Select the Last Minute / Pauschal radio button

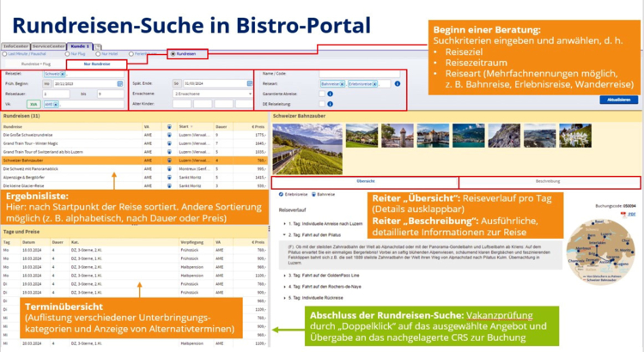point(4,54)
